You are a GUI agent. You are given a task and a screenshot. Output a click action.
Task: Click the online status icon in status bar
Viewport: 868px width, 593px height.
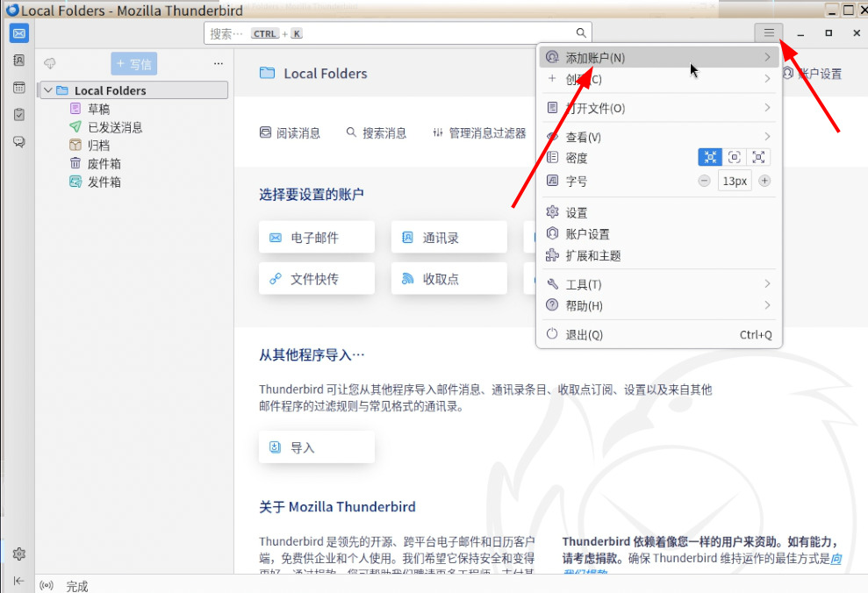click(x=47, y=585)
